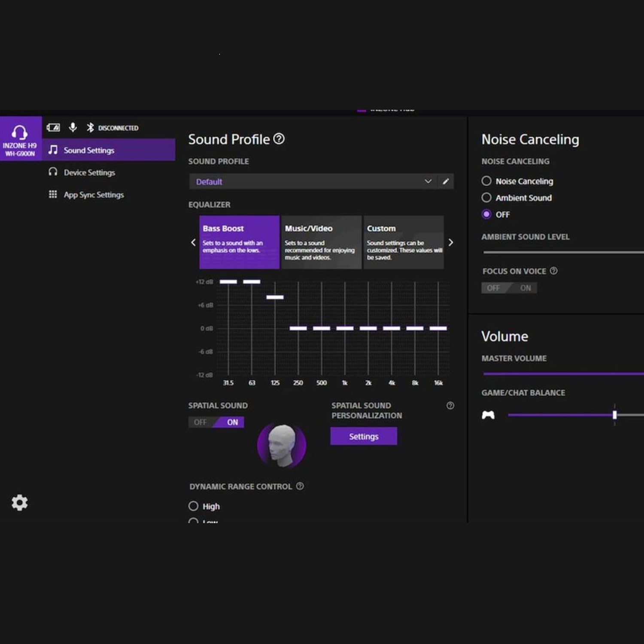Click the Bluetooth disconnected icon

pyautogui.click(x=90, y=128)
